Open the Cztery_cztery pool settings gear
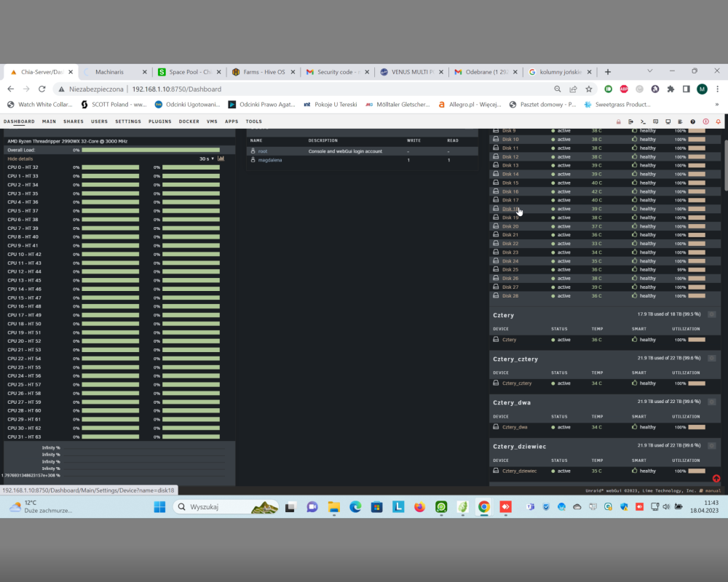Screen dimensions: 728x582 pos(712,359)
